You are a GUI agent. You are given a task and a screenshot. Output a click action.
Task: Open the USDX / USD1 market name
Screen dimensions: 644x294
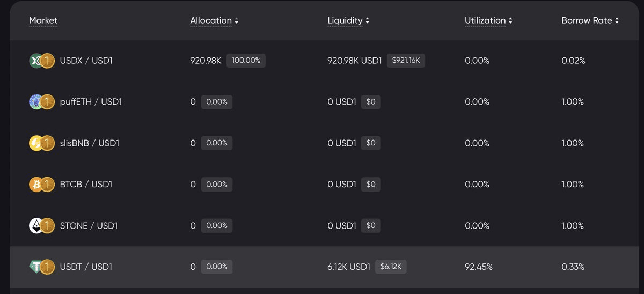86,61
